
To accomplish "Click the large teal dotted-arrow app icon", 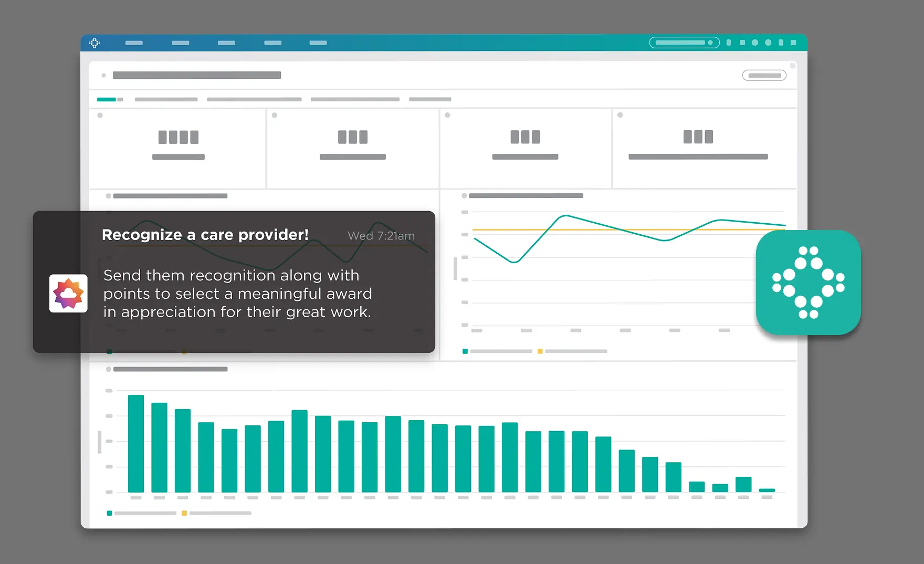I will (x=808, y=284).
